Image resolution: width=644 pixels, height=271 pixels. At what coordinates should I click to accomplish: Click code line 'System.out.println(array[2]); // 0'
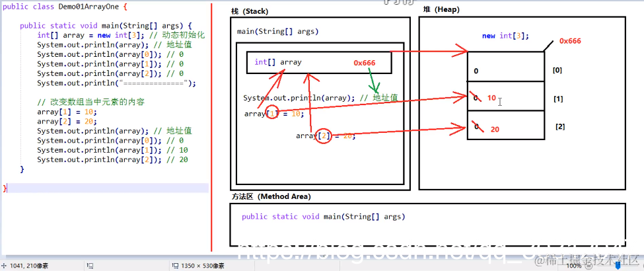(110, 73)
